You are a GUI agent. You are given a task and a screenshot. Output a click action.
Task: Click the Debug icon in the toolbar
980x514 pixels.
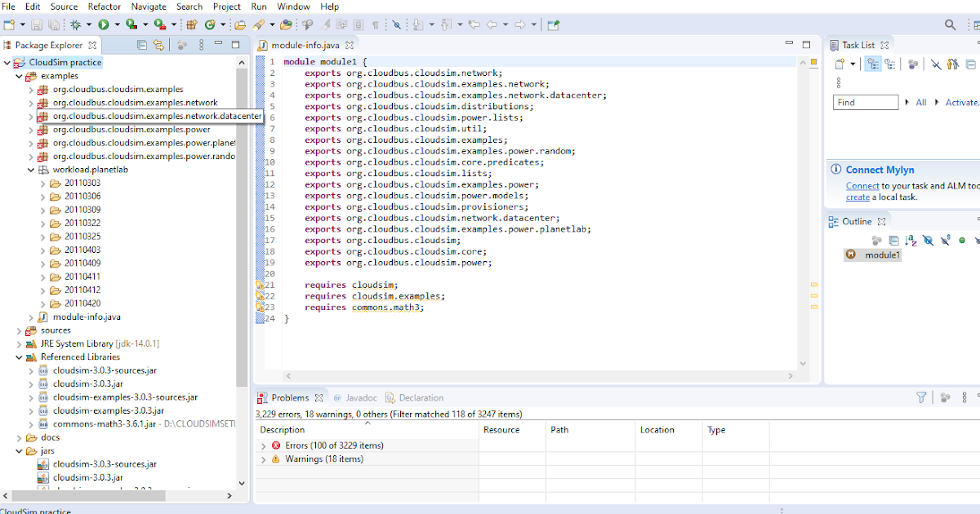[75, 26]
